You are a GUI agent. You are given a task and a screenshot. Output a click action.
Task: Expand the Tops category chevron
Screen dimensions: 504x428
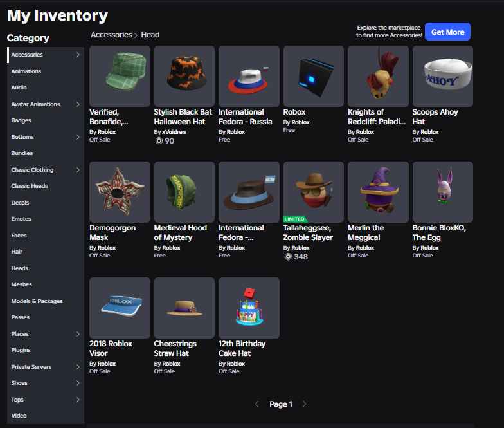point(78,400)
